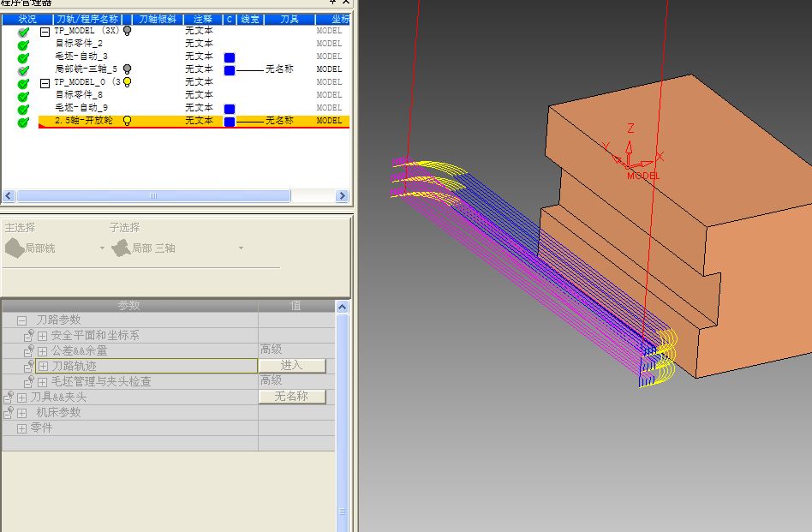Image resolution: width=812 pixels, height=532 pixels.
Task: Click left arrow of program list scrollbar
Action: (x=9, y=196)
